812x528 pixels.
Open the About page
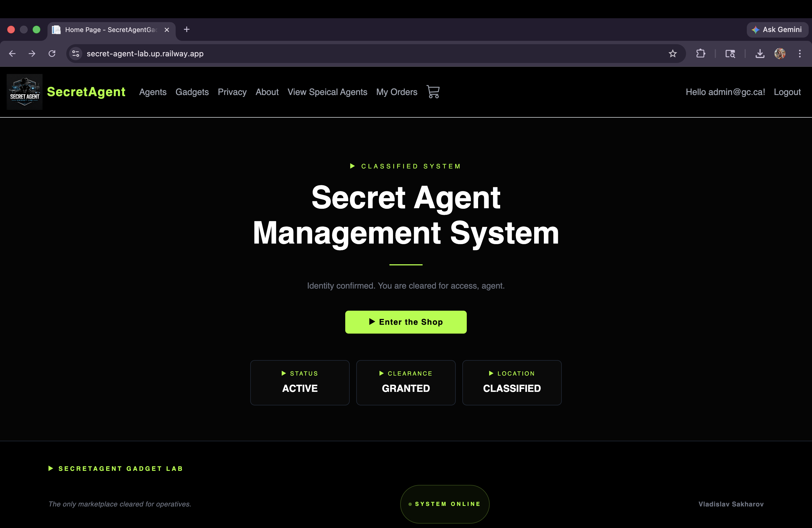(x=267, y=92)
